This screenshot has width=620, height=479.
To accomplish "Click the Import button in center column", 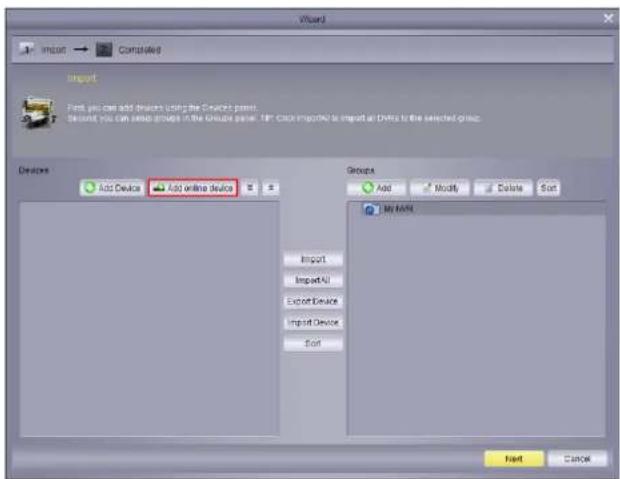I will coord(313,259).
